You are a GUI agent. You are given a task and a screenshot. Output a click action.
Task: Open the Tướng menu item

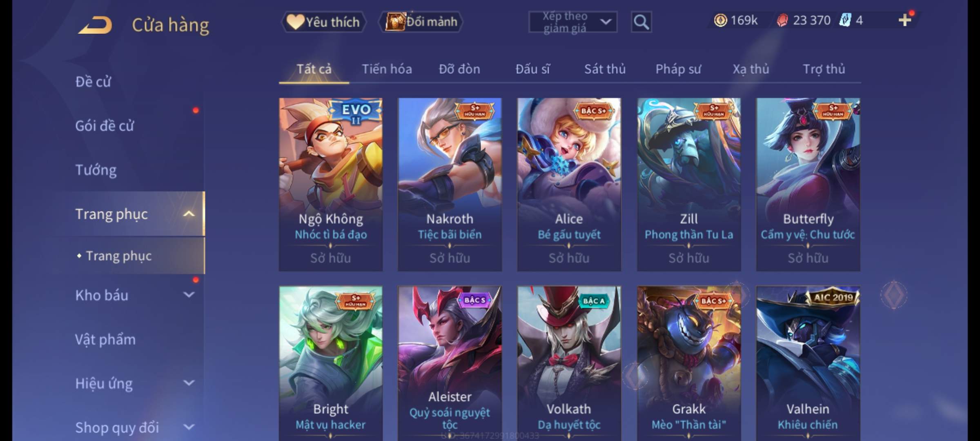point(96,170)
